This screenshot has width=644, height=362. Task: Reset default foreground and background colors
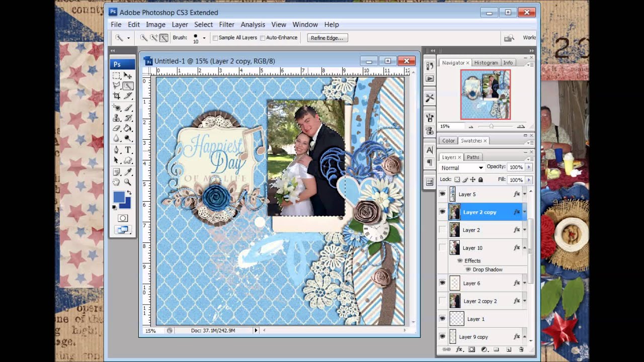click(x=115, y=207)
